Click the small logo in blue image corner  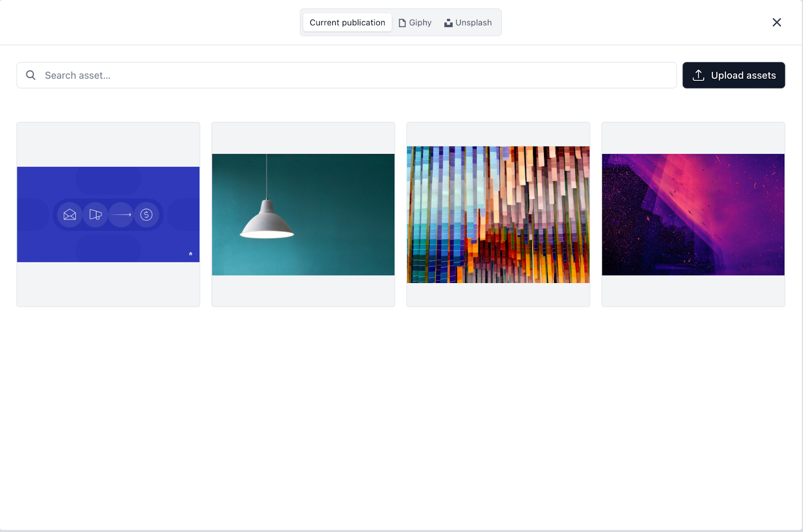click(x=191, y=254)
